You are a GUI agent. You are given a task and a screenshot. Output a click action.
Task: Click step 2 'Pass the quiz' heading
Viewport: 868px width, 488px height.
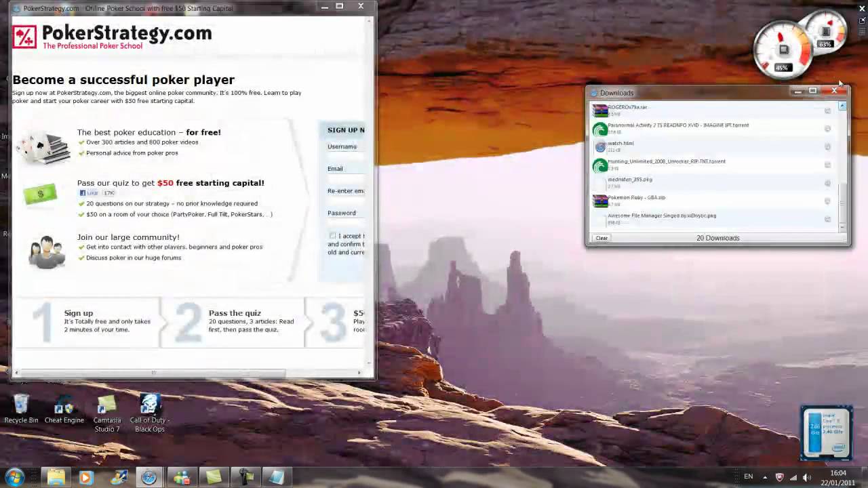click(x=235, y=313)
